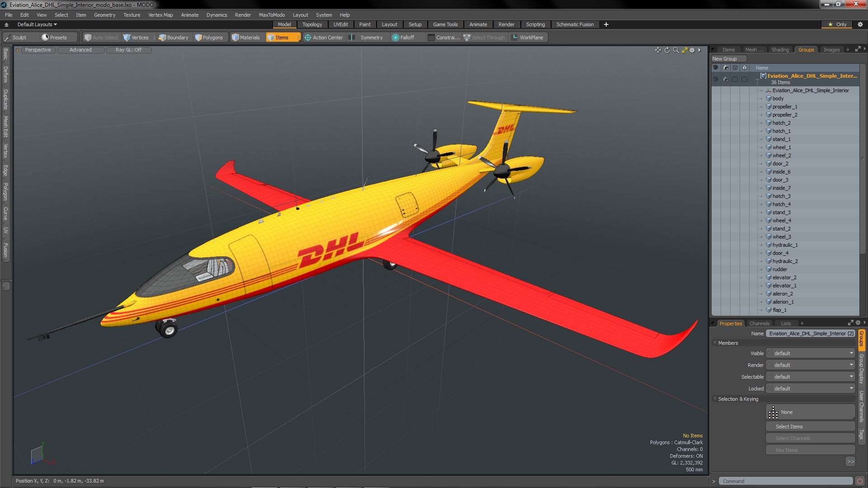Open the Vertex Map menu
This screenshot has height=488, width=868.
[x=160, y=15]
